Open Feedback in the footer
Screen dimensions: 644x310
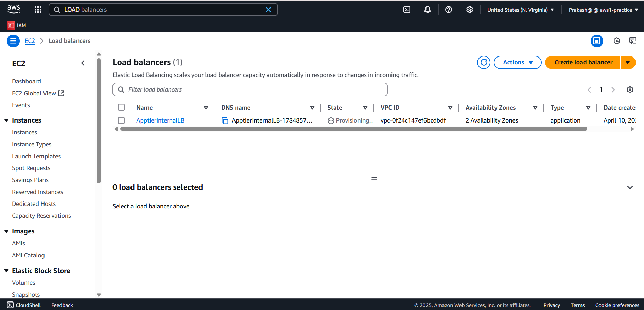pyautogui.click(x=62, y=305)
